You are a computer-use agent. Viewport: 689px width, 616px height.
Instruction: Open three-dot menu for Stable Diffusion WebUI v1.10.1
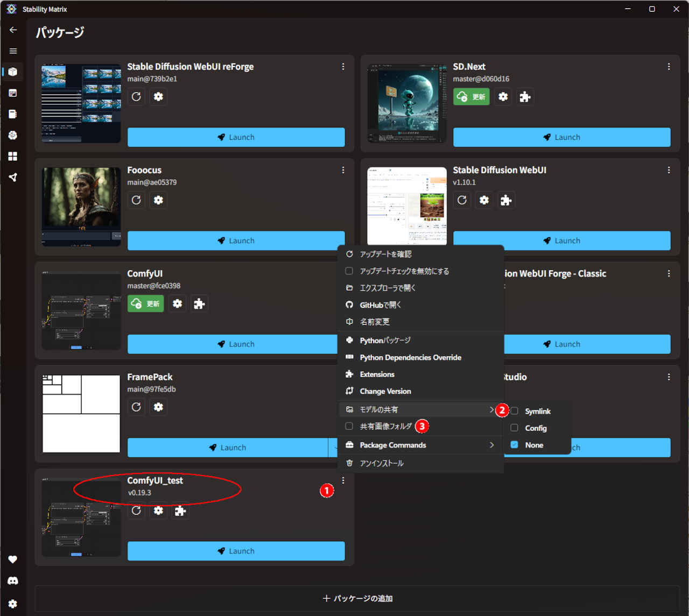click(x=669, y=170)
